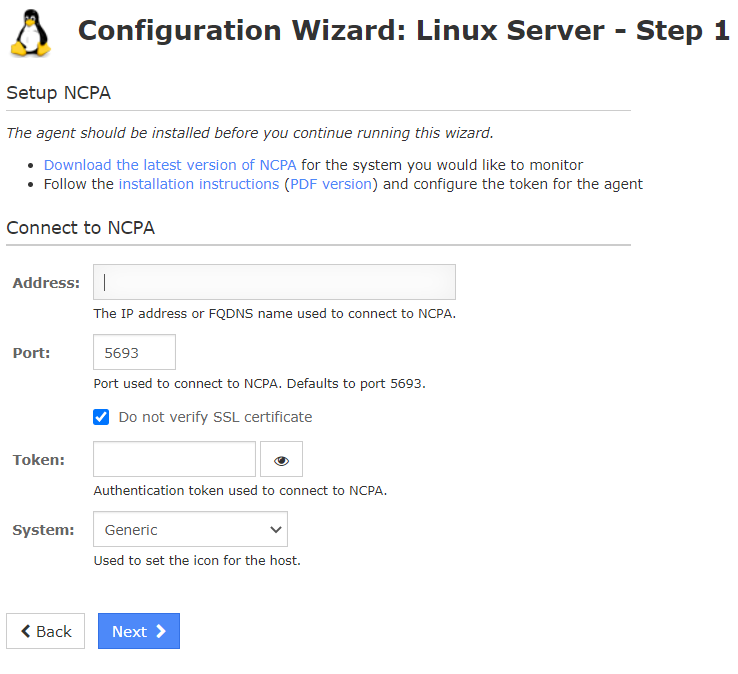Click the Linux penguin wizard icon
The width and height of the screenshot is (738, 674).
tap(31, 33)
